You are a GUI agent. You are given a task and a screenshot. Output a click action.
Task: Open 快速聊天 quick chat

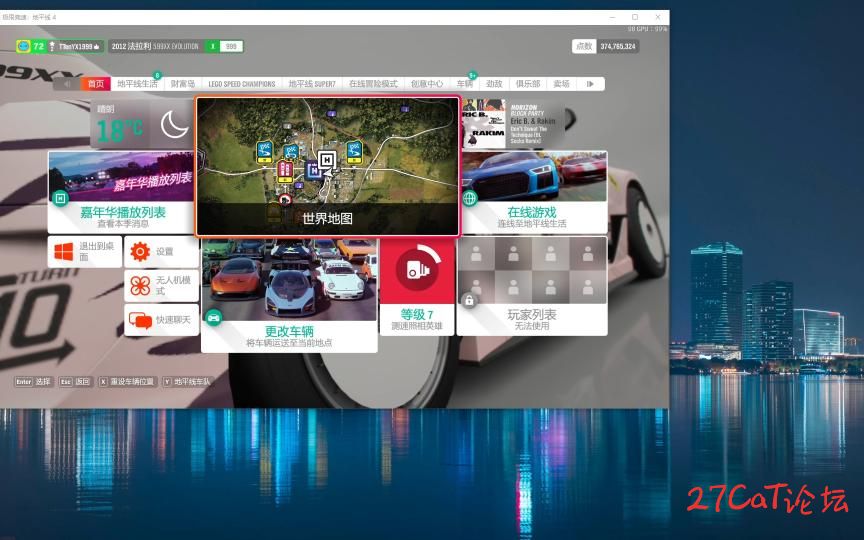point(161,320)
